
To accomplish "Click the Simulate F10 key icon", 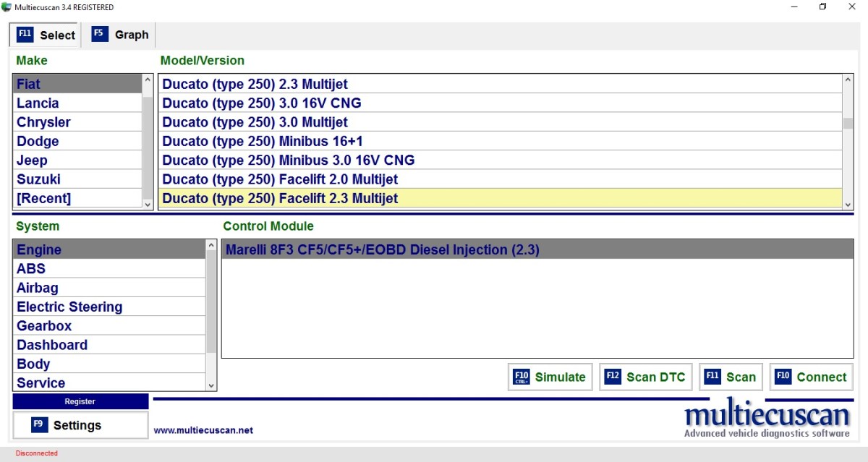I will tap(521, 377).
